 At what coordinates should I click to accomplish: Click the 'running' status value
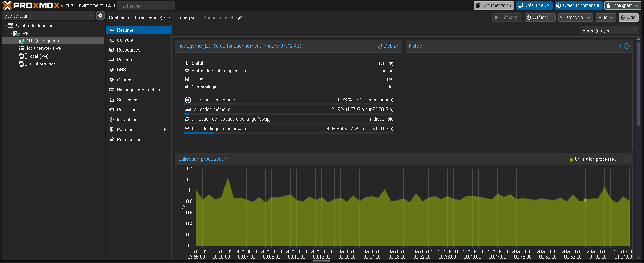coord(386,63)
